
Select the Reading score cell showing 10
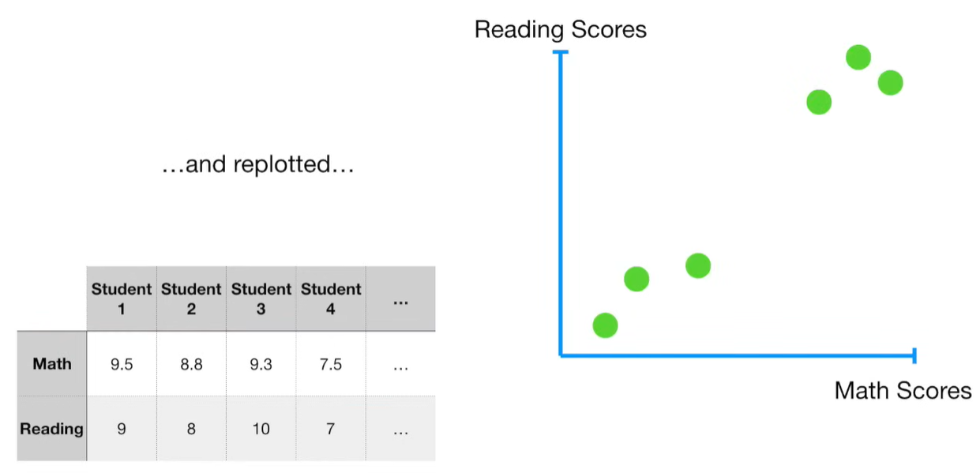tap(261, 429)
